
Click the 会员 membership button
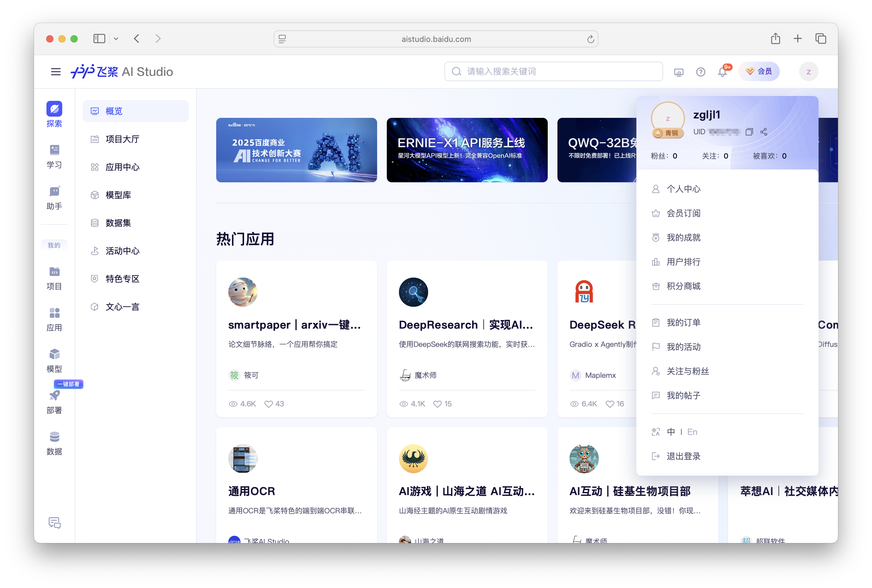pyautogui.click(x=759, y=71)
